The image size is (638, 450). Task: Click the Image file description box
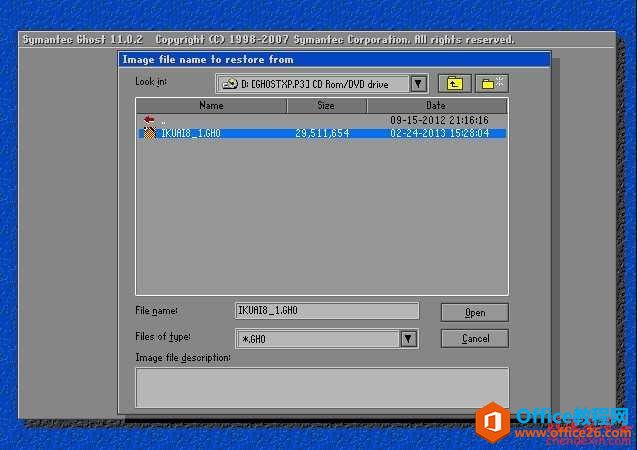(x=322, y=387)
